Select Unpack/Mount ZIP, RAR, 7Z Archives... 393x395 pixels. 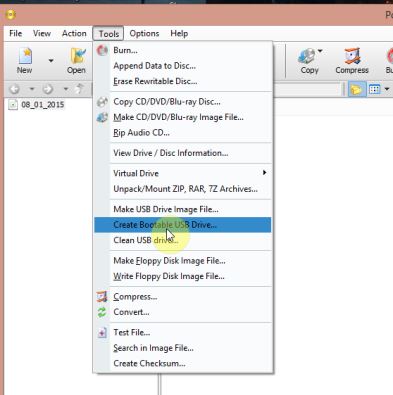tap(183, 189)
